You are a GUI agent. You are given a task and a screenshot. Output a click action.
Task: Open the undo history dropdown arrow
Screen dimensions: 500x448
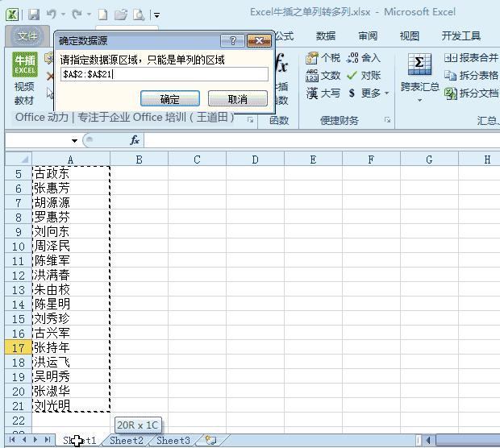[x=63, y=15]
